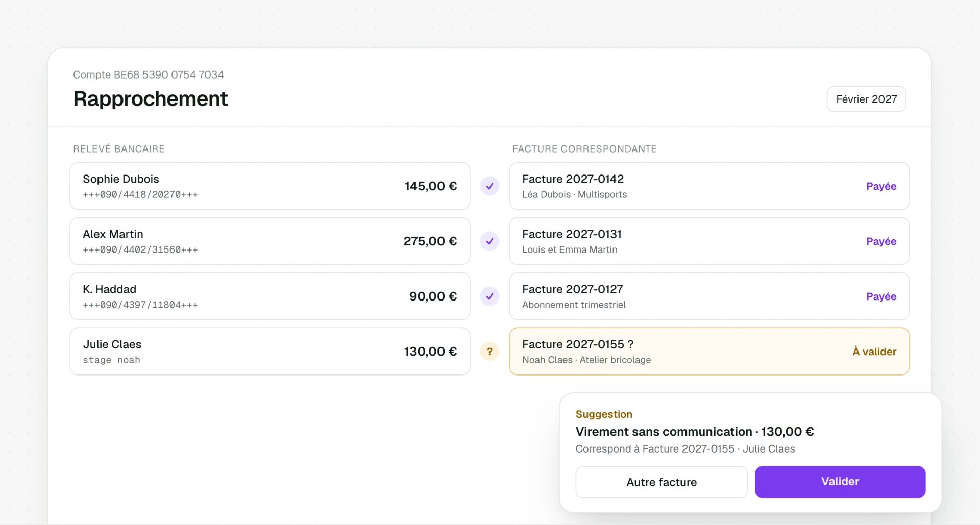Open the Facture 2027-0127 card

click(709, 296)
